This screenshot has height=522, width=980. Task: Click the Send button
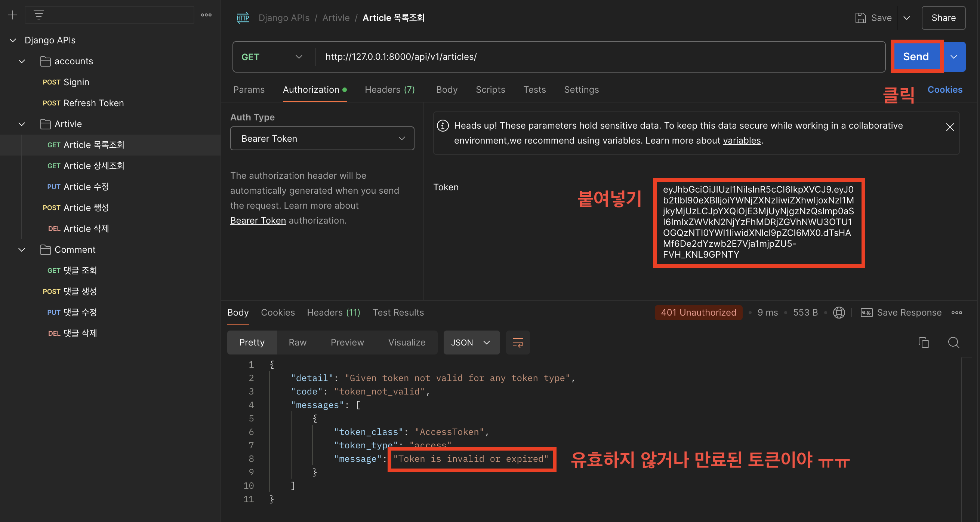click(915, 57)
